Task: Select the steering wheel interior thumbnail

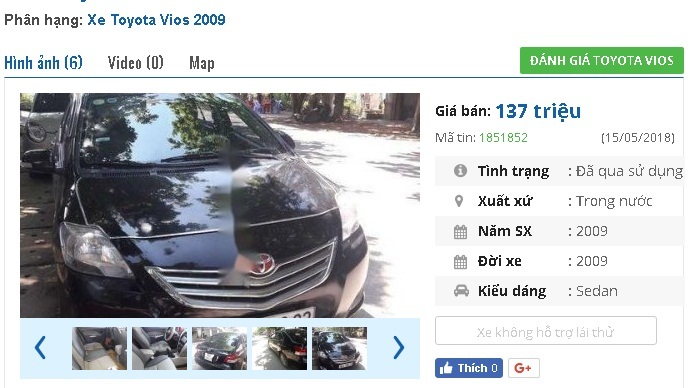Action: (159, 348)
